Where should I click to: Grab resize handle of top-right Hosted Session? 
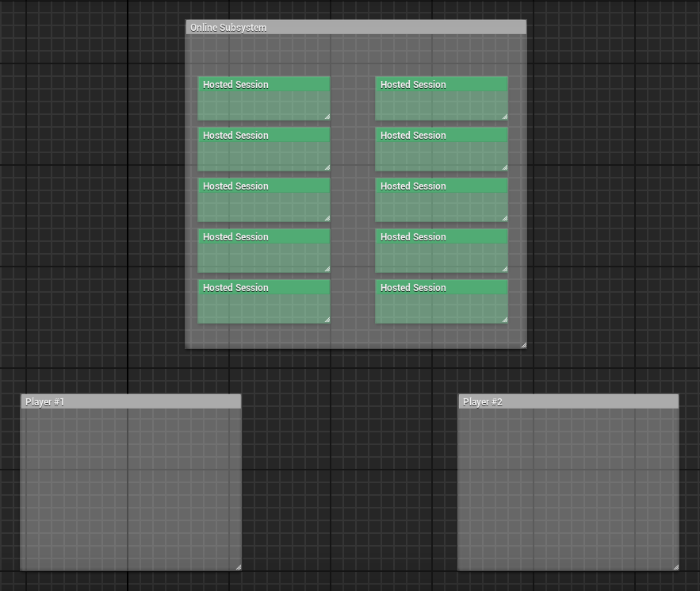pyautogui.click(x=505, y=117)
